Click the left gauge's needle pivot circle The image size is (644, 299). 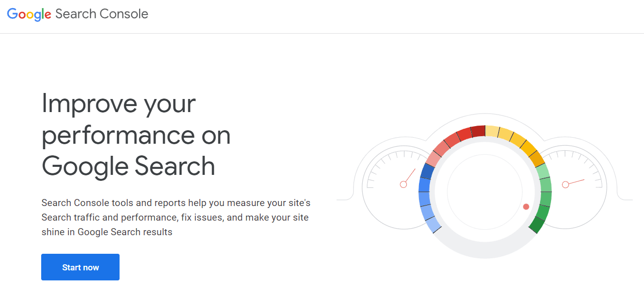pyautogui.click(x=403, y=185)
